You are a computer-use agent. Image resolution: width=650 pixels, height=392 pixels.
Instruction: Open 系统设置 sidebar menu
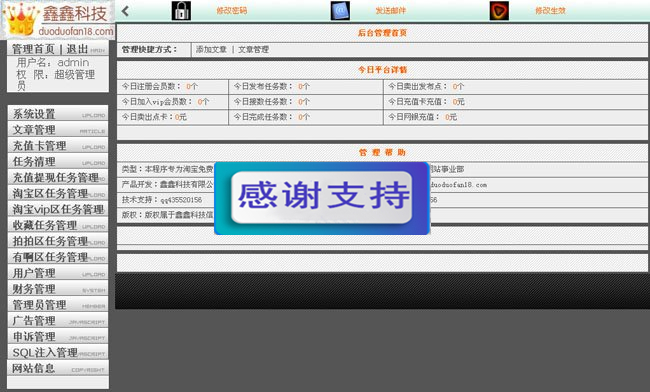click(58, 114)
